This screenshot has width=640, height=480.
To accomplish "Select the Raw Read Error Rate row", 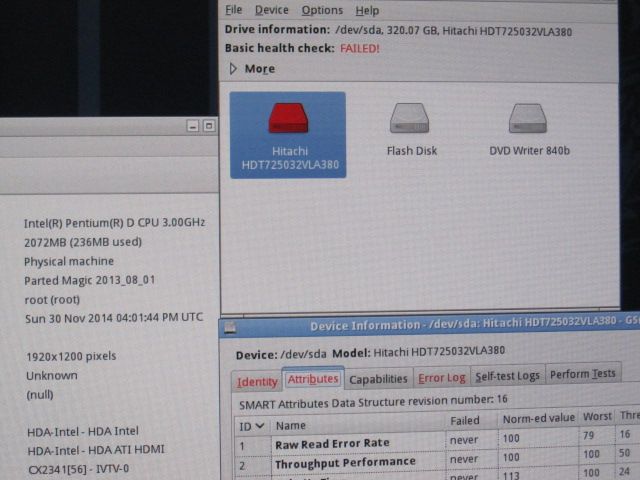I will tap(437, 442).
